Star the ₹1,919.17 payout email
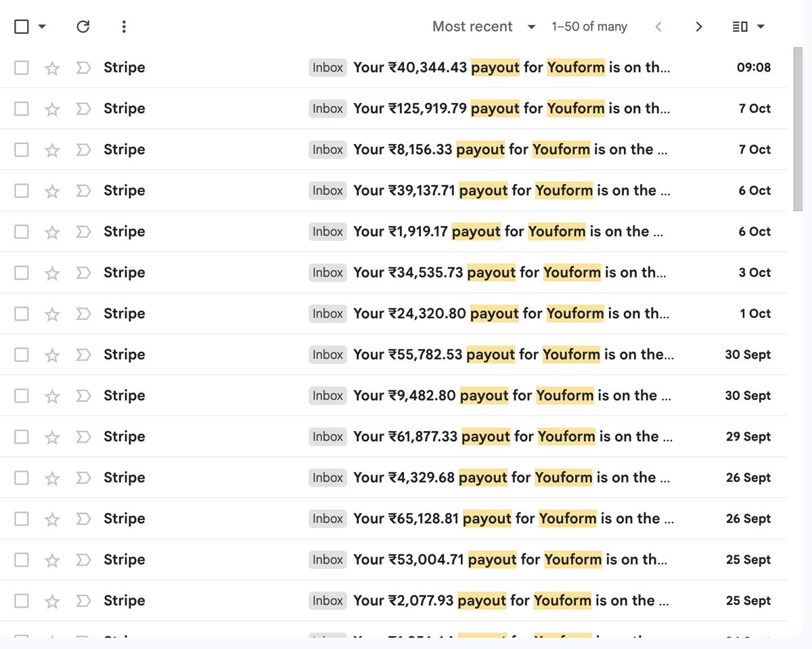This screenshot has width=812, height=649. [x=52, y=231]
